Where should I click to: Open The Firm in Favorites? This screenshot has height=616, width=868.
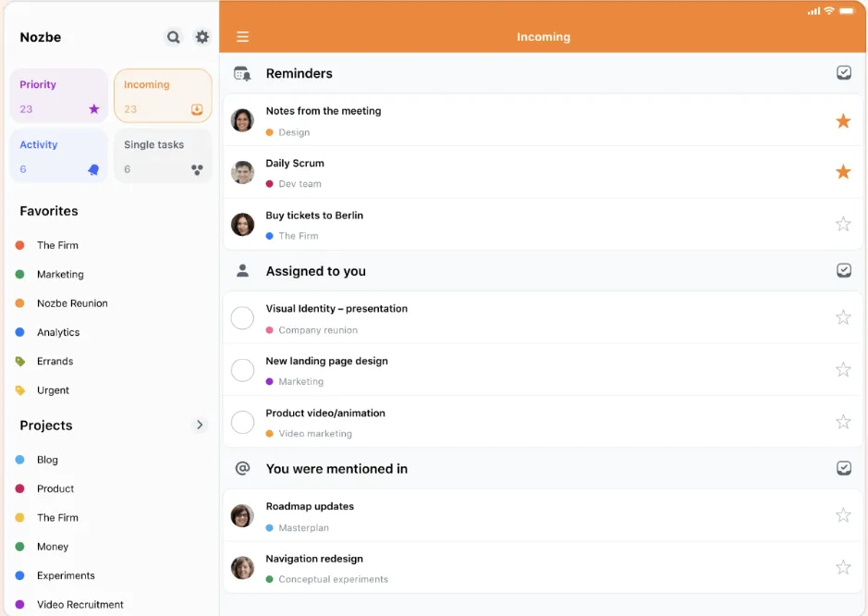[57, 245]
